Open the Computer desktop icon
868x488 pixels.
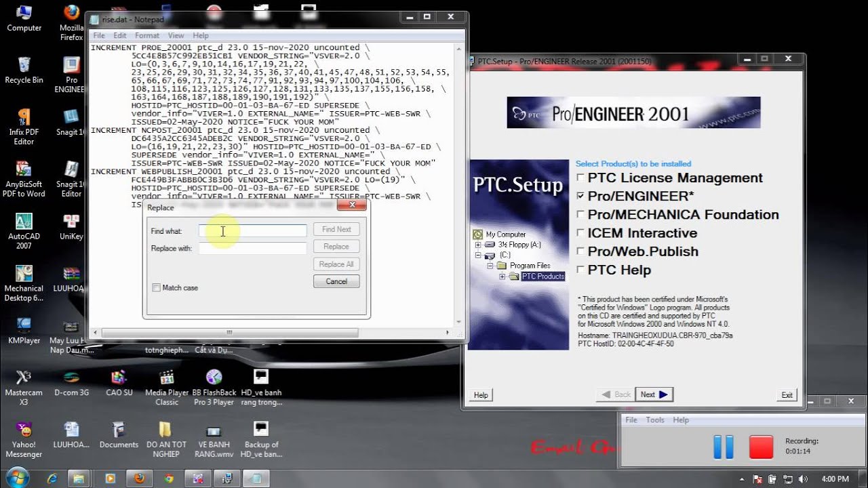(24, 19)
